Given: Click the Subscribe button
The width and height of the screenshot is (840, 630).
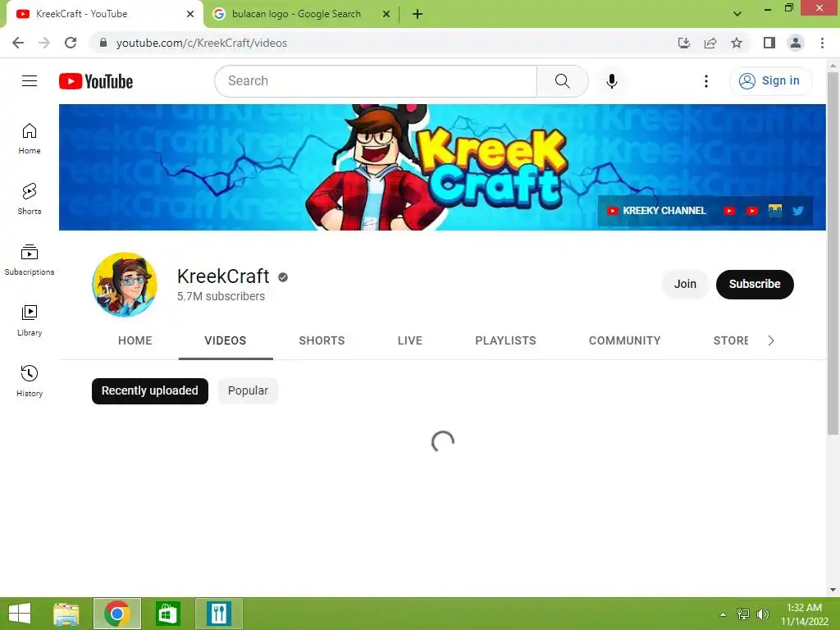Looking at the screenshot, I should 755,284.
